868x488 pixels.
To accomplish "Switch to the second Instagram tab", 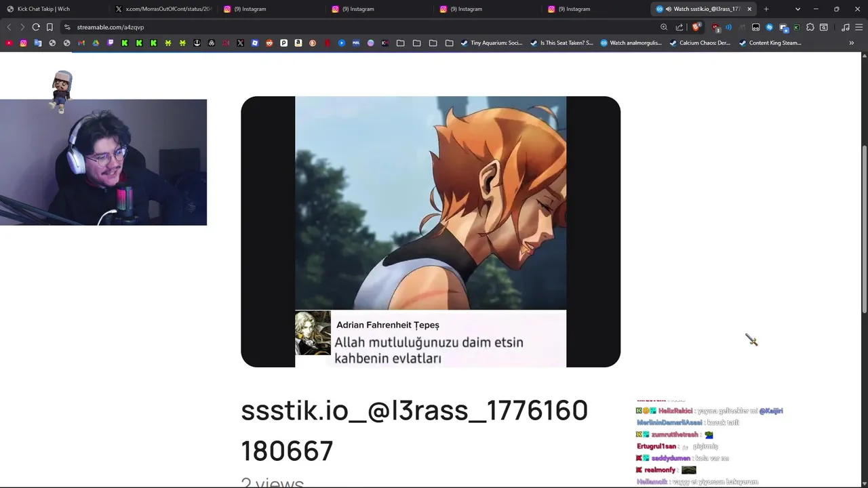I will click(379, 9).
